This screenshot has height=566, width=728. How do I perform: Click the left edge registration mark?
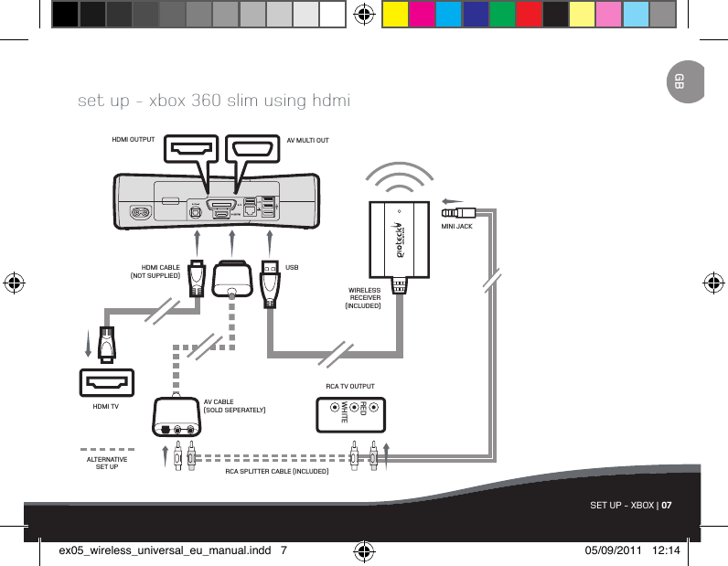pyautogui.click(x=14, y=283)
